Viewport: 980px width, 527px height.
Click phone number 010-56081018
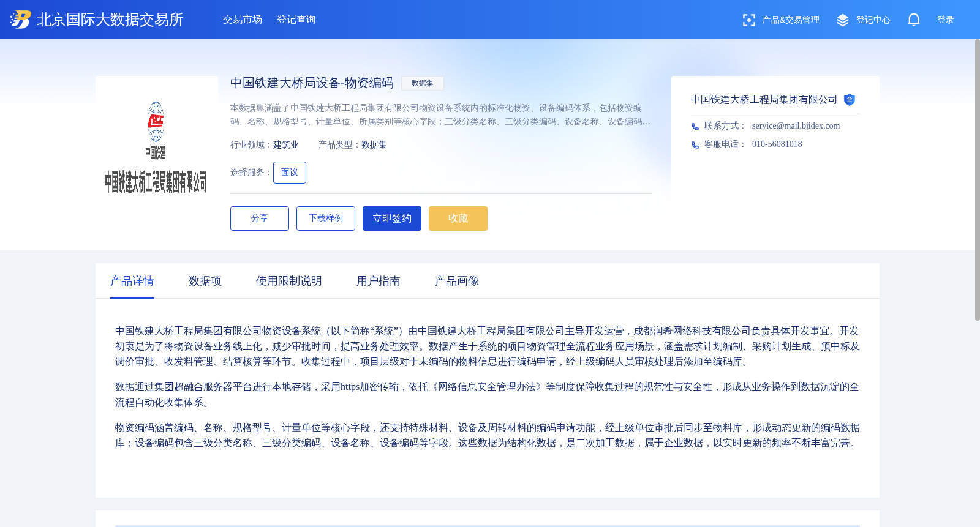[x=777, y=144]
